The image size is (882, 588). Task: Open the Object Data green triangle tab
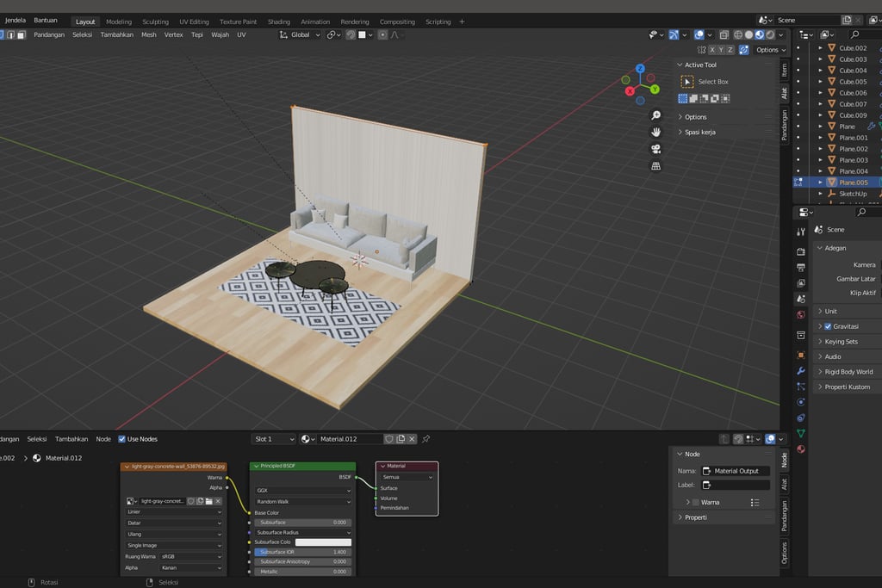[x=801, y=433]
